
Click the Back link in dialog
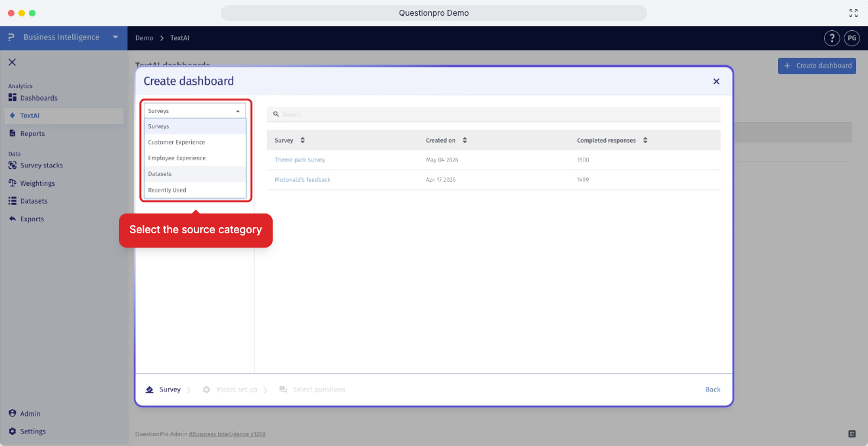[713, 390]
